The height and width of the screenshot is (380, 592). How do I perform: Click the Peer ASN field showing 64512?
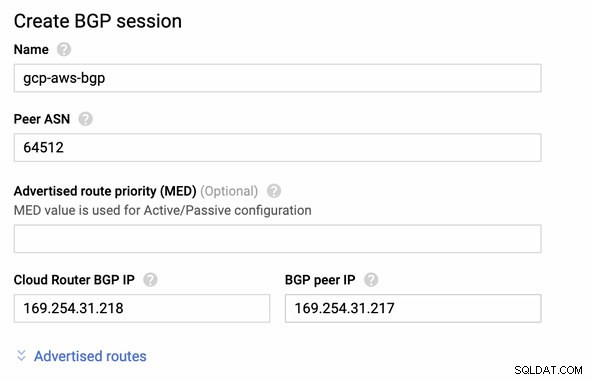278,147
